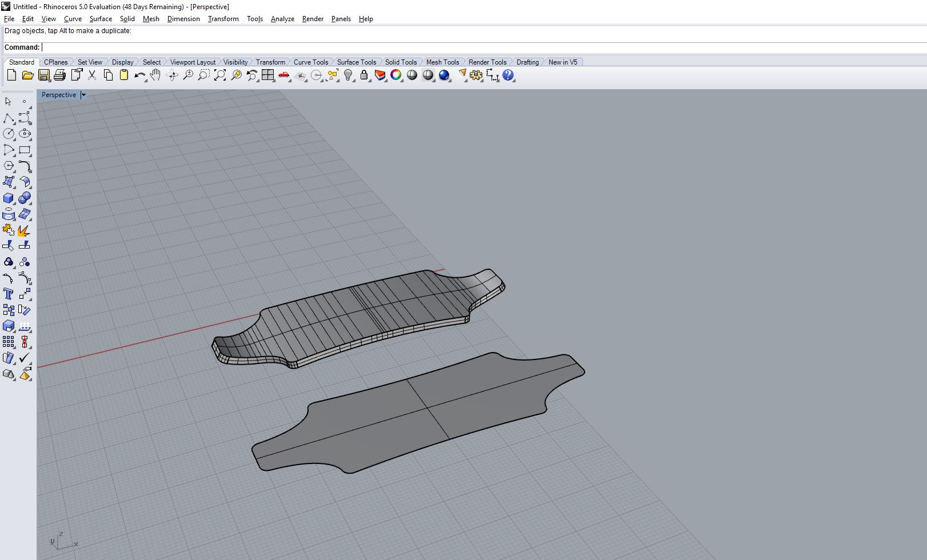
Task: Open Help question mark icon
Action: [508, 75]
